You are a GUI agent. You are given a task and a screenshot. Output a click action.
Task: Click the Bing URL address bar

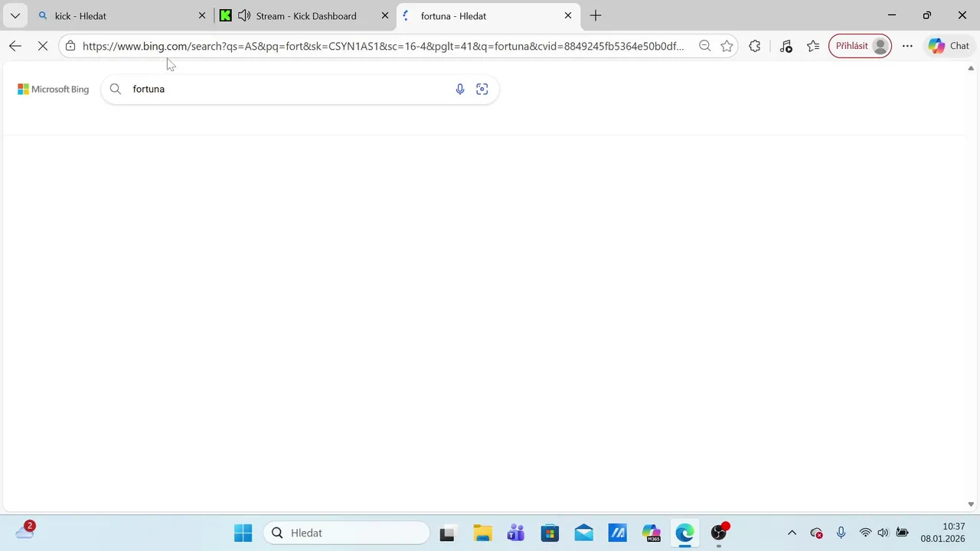tap(383, 46)
